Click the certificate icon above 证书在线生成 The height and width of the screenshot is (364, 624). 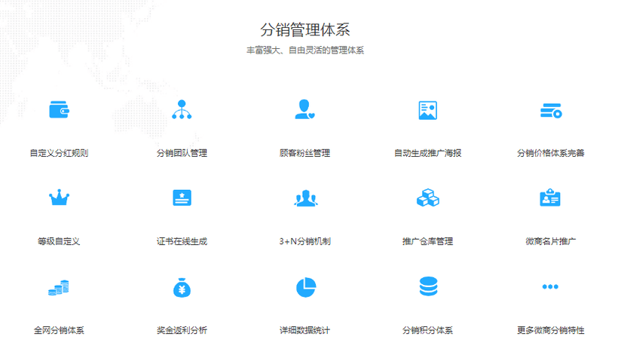point(182,198)
